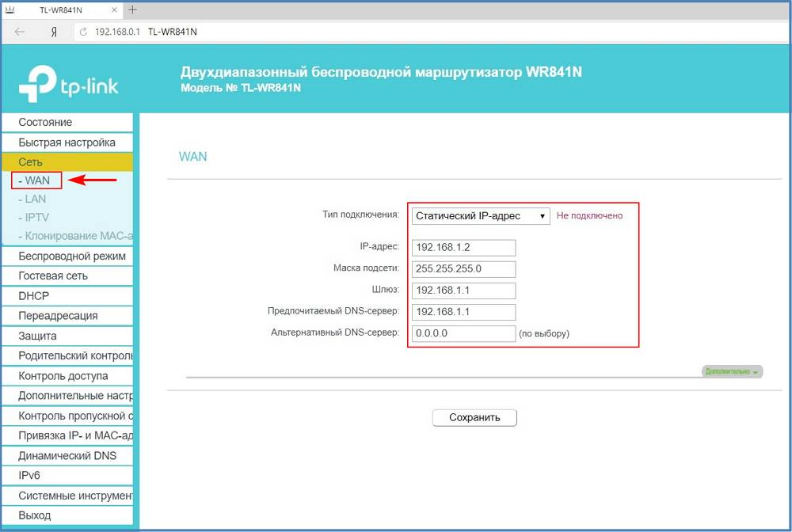Screen dimensions: 792x532
Task: Open the IPTV settings page
Action: 36,217
